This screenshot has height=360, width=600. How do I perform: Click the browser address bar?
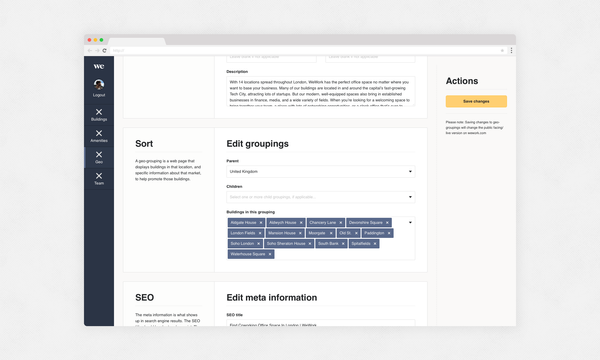coord(307,50)
